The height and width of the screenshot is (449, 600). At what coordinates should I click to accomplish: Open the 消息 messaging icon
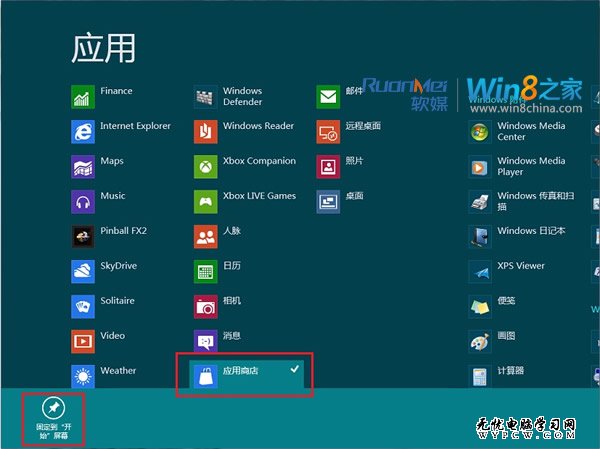[205, 341]
